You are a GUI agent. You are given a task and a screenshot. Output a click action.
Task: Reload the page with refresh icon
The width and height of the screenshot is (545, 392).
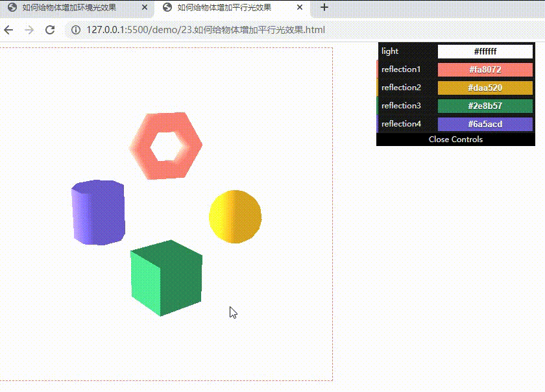[50, 30]
